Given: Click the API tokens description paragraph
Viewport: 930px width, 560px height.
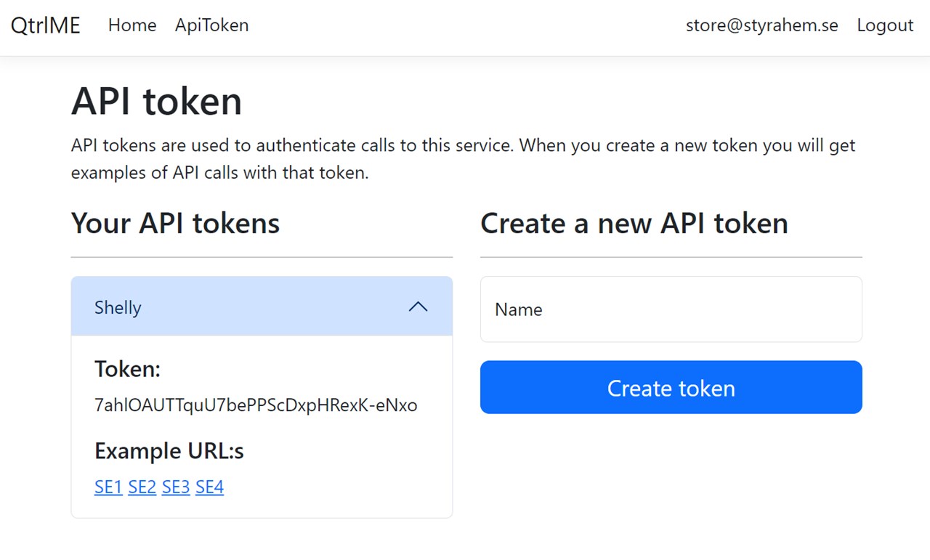Looking at the screenshot, I should point(463,159).
